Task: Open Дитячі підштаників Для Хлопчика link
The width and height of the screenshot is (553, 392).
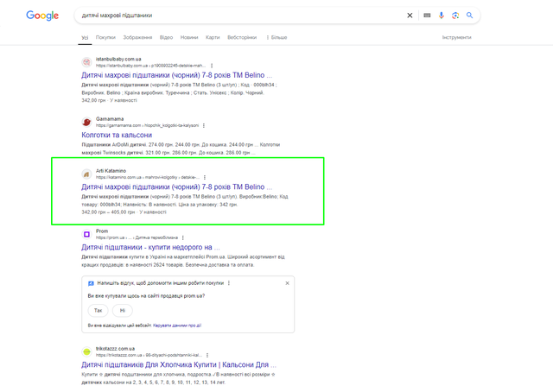Action: [x=179, y=364]
